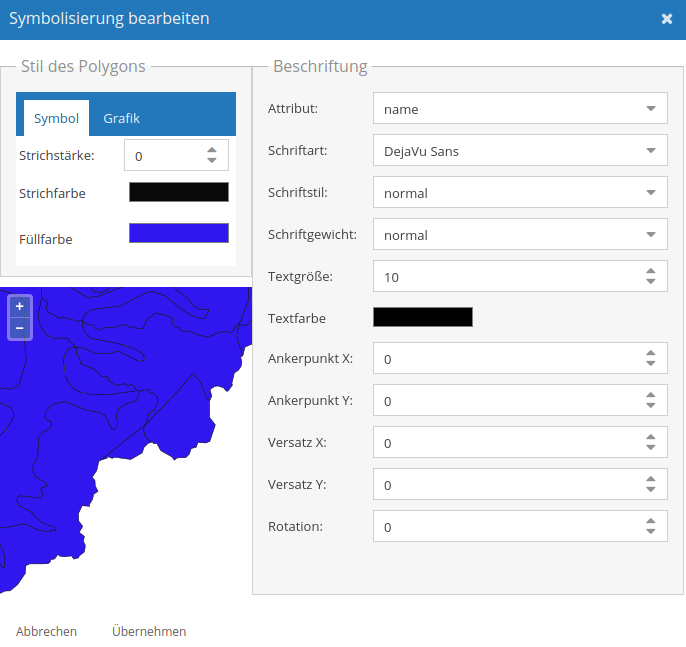Image resolution: width=686 pixels, height=647 pixels.
Task: Open the Strichfarbe black color swatch
Action: pos(178,192)
